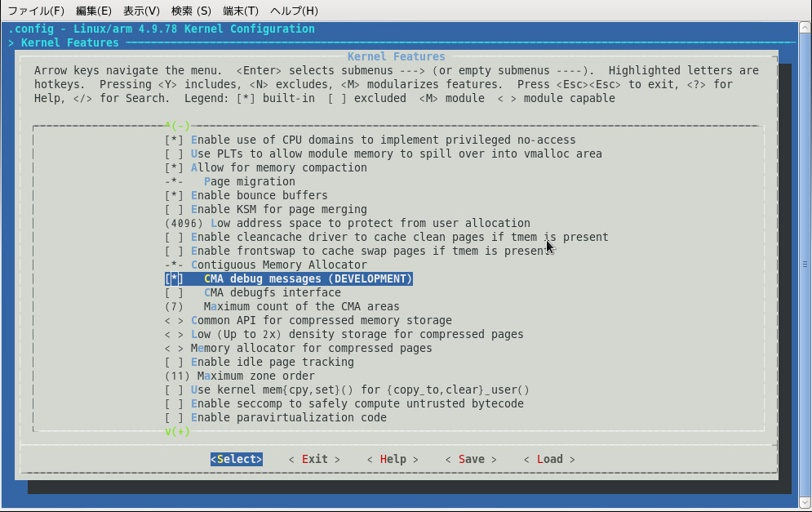Toggle Use PLTs to allow module memory option
Screen dimensions: 812x512
384,154
